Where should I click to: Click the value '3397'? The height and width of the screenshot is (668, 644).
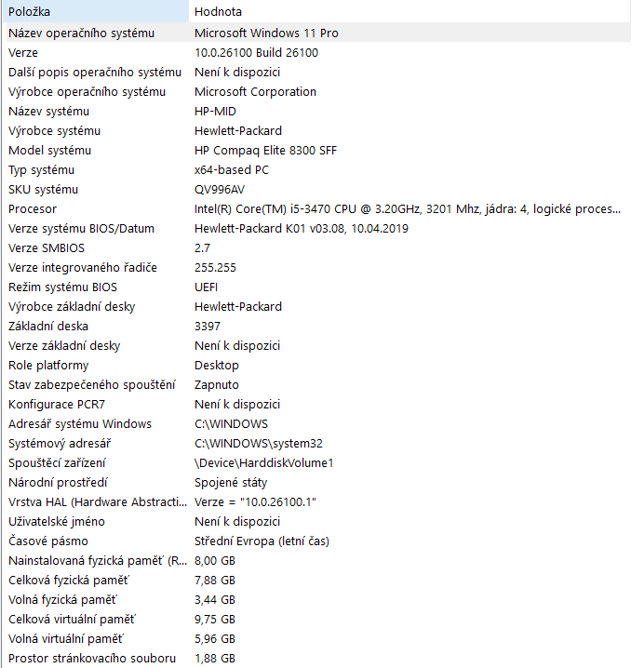(x=208, y=327)
